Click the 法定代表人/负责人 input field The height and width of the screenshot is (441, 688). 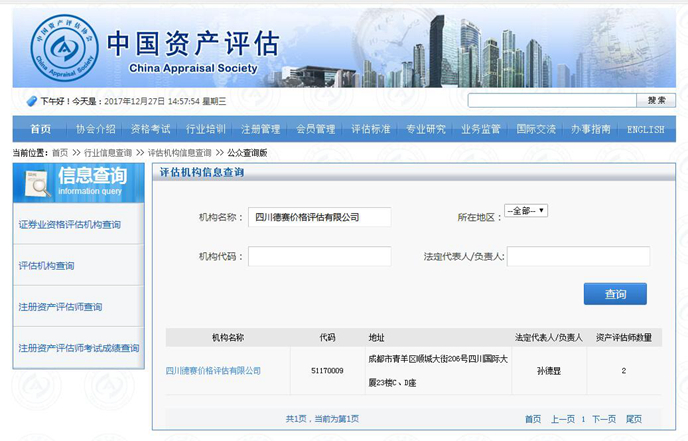[x=578, y=256]
